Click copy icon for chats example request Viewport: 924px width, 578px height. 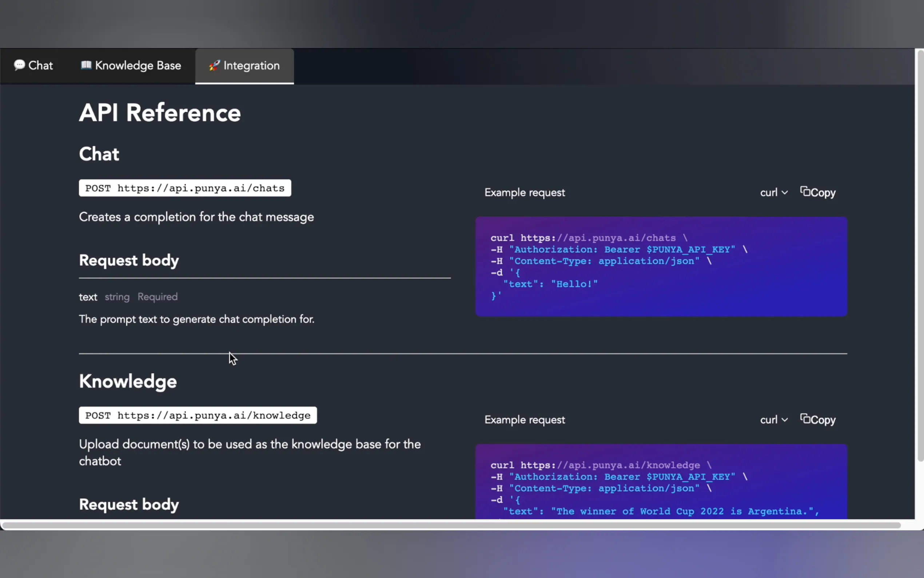point(805,191)
